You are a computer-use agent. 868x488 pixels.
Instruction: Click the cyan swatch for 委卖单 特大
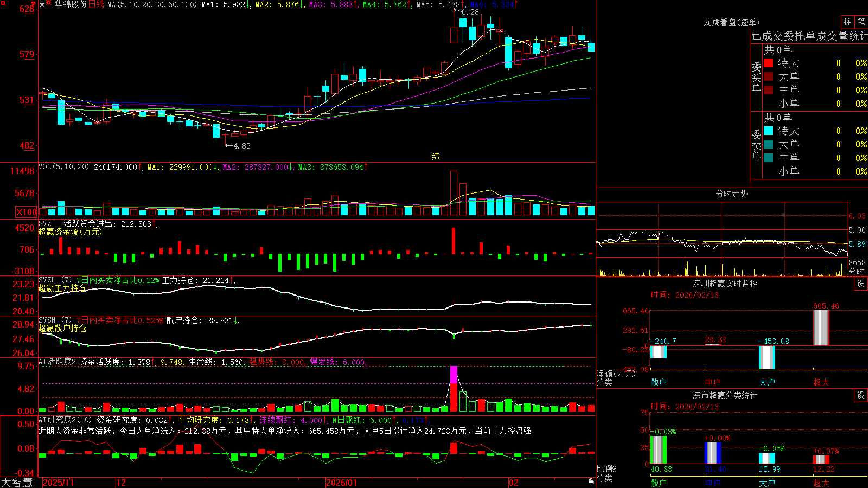pos(768,131)
